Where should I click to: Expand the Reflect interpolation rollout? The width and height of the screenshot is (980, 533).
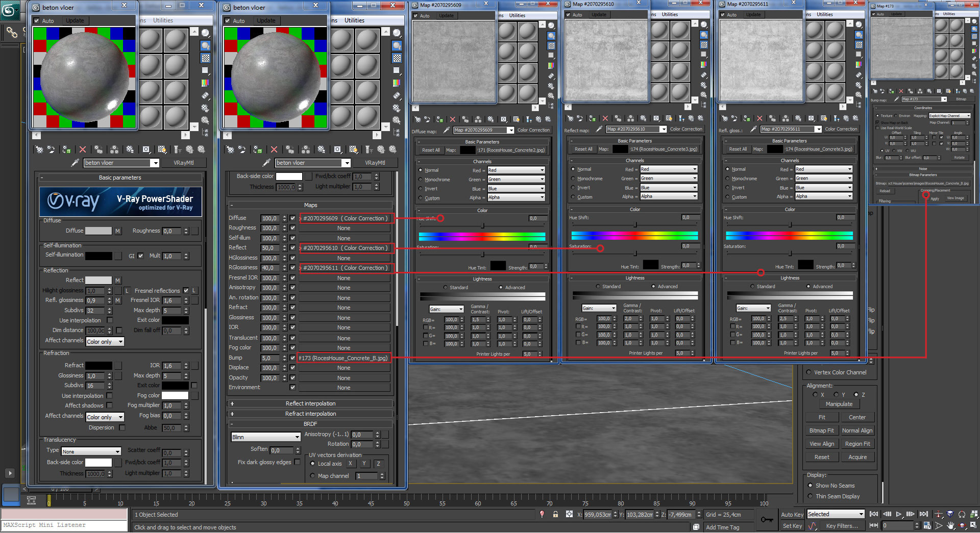click(x=310, y=403)
